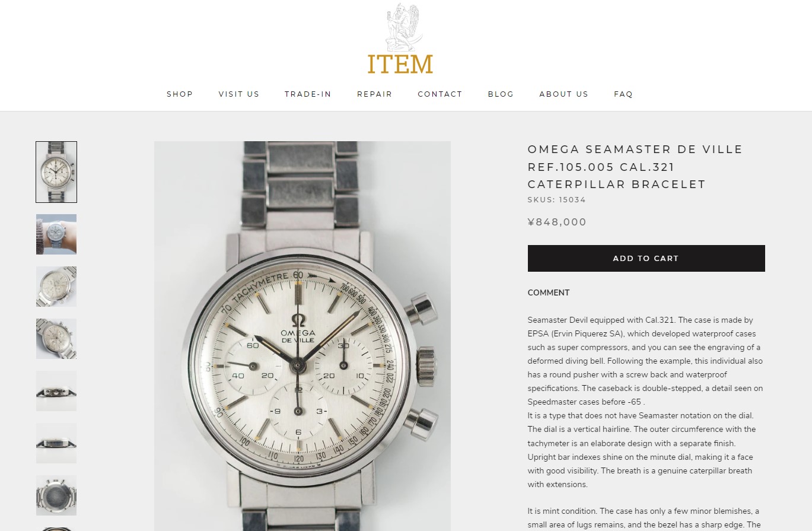Click the main Omega De Ville product image
Screen dimensions: 812x531
click(x=302, y=336)
